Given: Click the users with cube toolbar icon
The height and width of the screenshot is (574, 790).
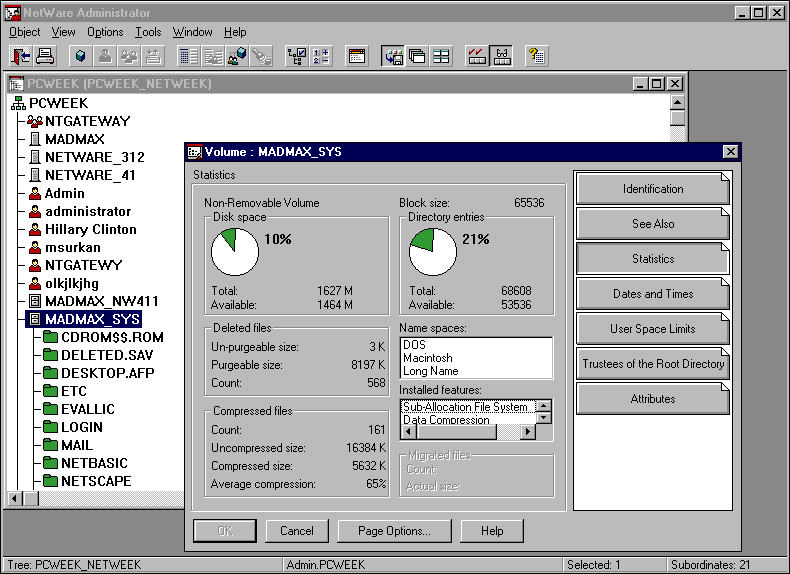Looking at the screenshot, I should [x=237, y=56].
